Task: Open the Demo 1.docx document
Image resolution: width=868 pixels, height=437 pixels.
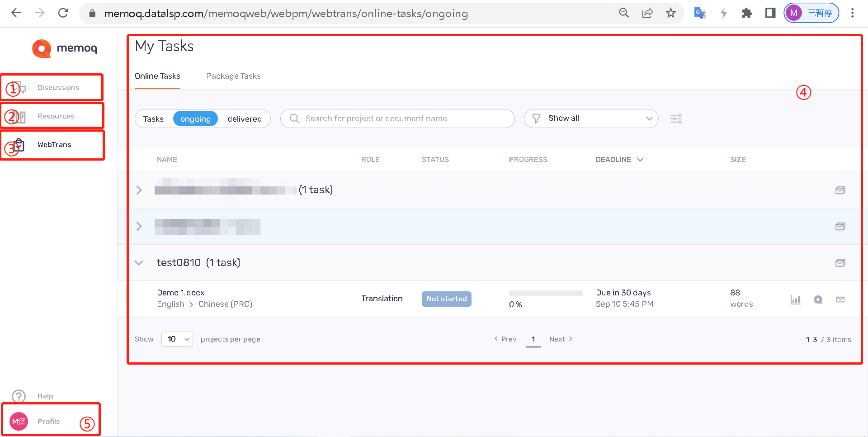Action: [x=181, y=293]
